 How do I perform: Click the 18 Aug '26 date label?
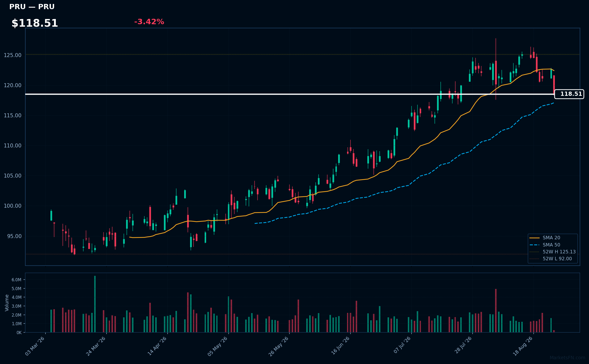pyautogui.click(x=523, y=346)
